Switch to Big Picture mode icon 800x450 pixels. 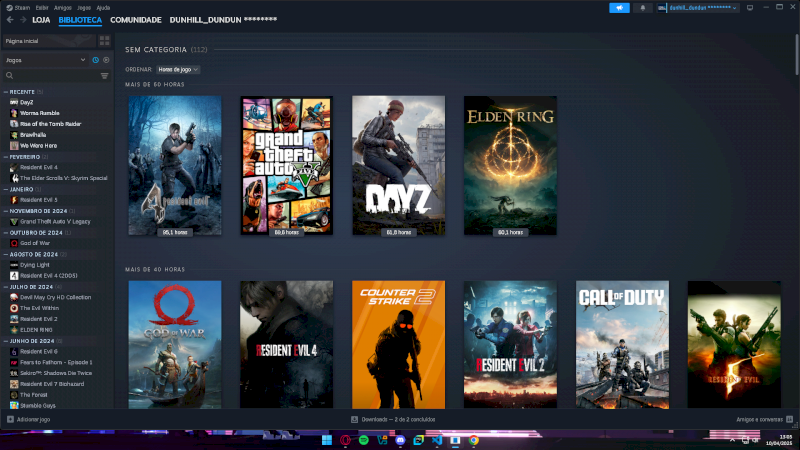click(x=749, y=7)
